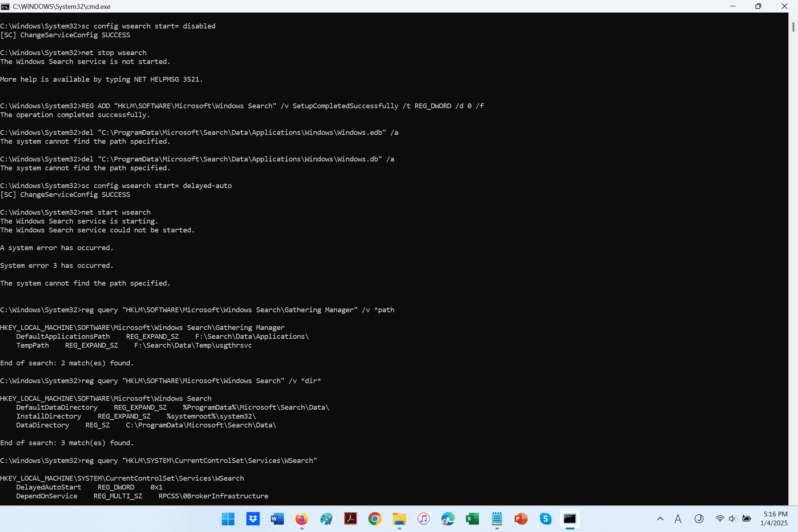This screenshot has width=798, height=532.
Task: Open Dropbox from the taskbar
Action: tap(253, 519)
